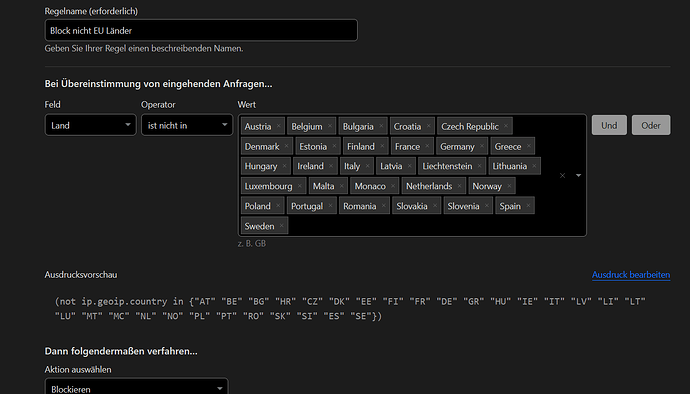
Task: Click the Monaco tag label
Action: (370, 186)
